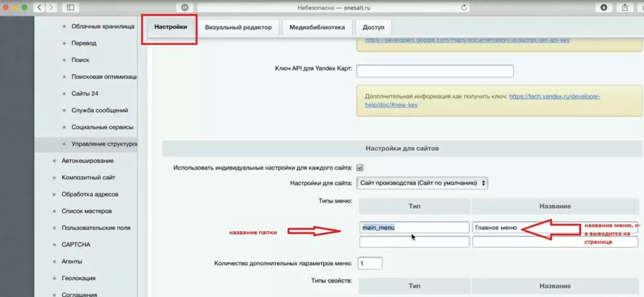This screenshot has height=297, width=644.
Task: Click the empty second menu type field
Action: [414, 242]
